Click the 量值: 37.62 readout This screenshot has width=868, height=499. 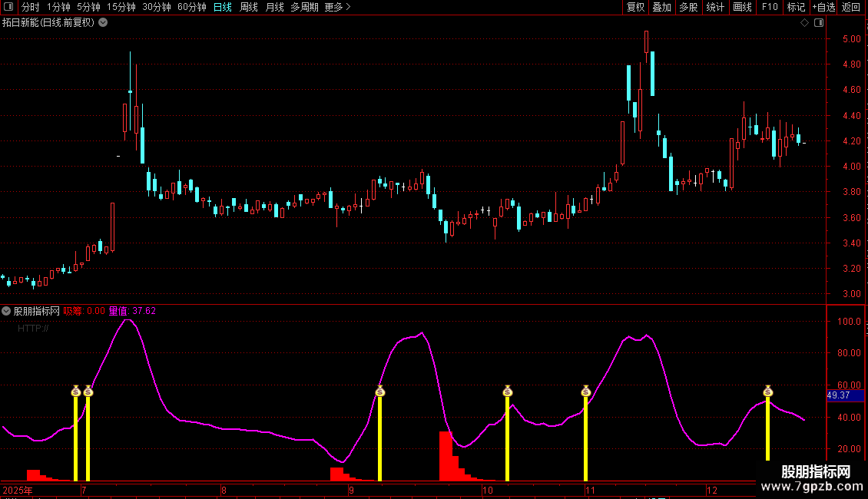tap(132, 311)
